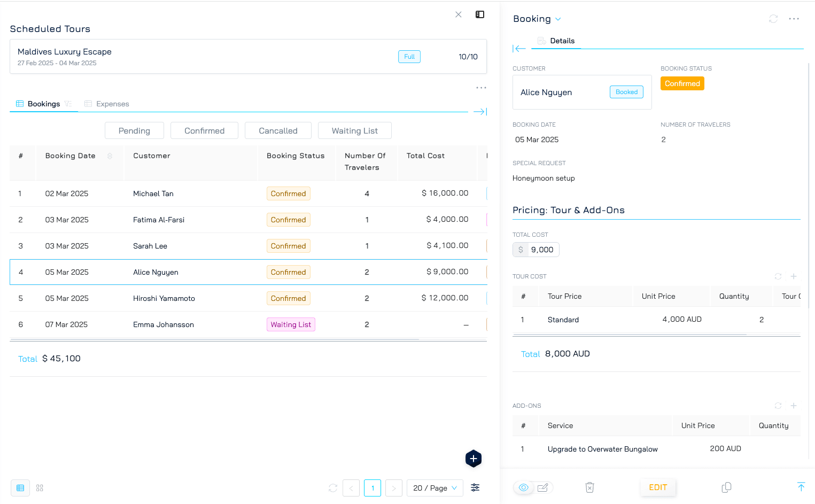
Task: Click the delete trash icon in booking panel
Action: point(589,487)
